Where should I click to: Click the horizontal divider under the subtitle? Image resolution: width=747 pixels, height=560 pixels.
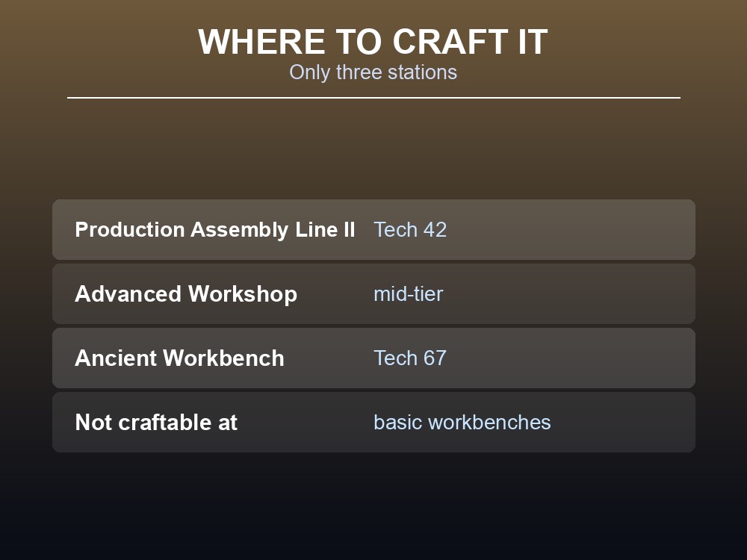point(373,98)
